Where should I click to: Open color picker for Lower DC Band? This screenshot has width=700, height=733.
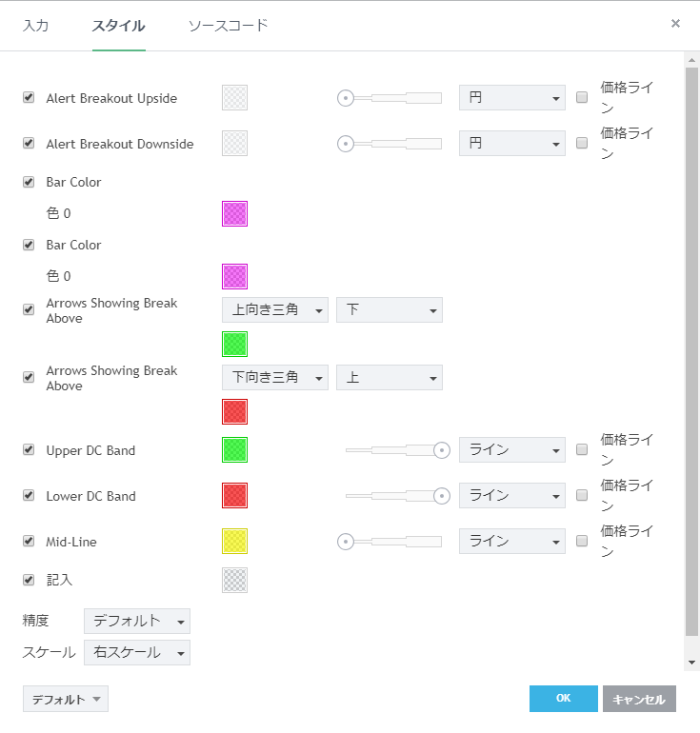(234, 495)
